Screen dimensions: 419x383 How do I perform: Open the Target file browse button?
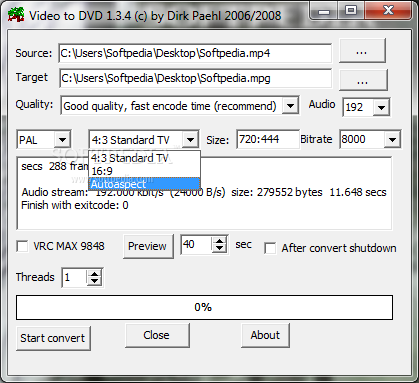click(363, 80)
